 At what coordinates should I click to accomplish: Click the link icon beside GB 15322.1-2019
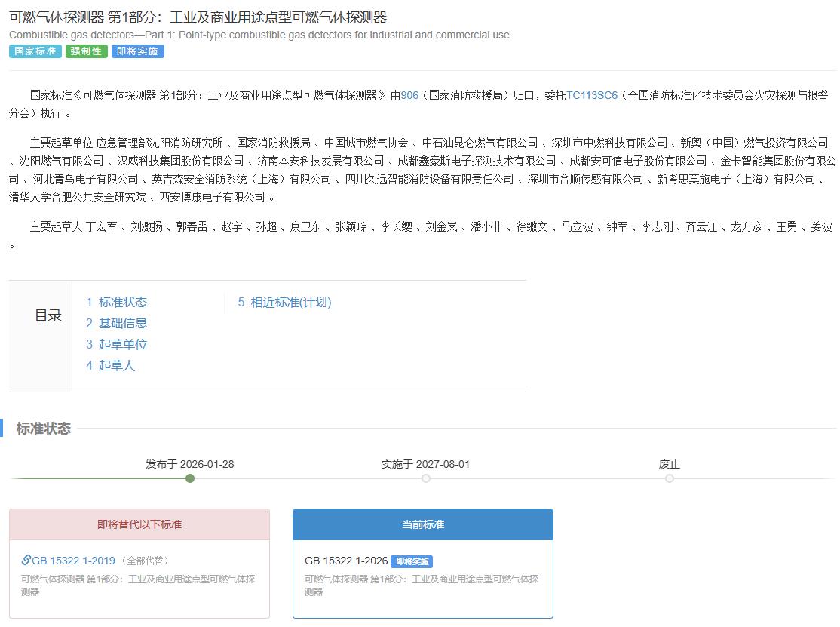[26, 561]
